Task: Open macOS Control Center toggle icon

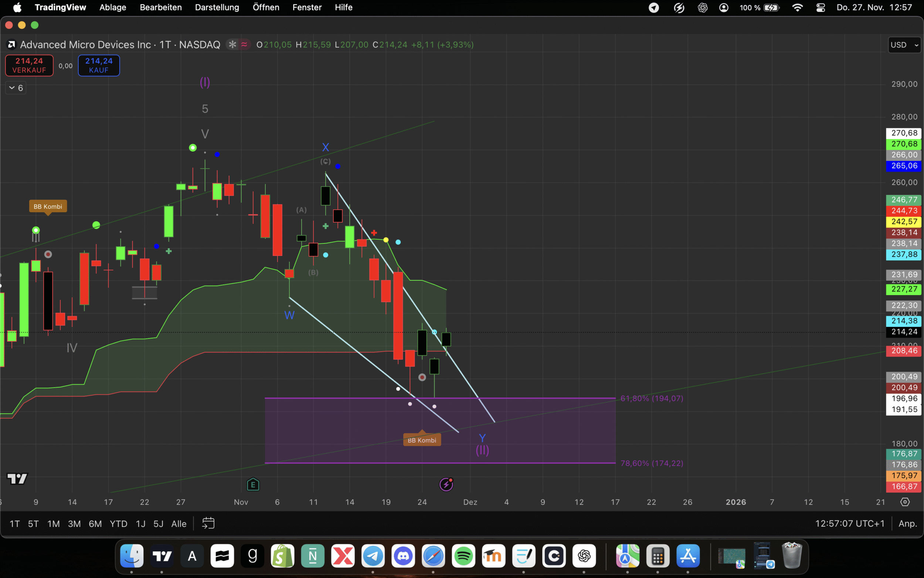Action: (821, 8)
